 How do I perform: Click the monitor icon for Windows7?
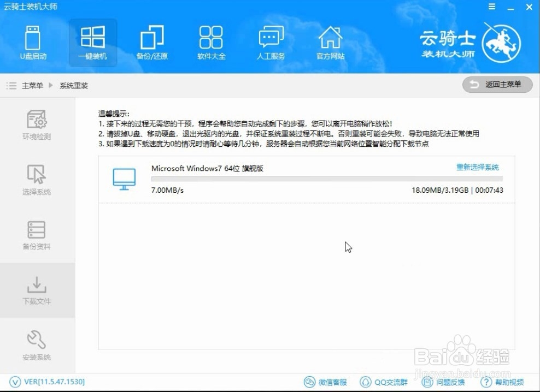pyautogui.click(x=124, y=179)
